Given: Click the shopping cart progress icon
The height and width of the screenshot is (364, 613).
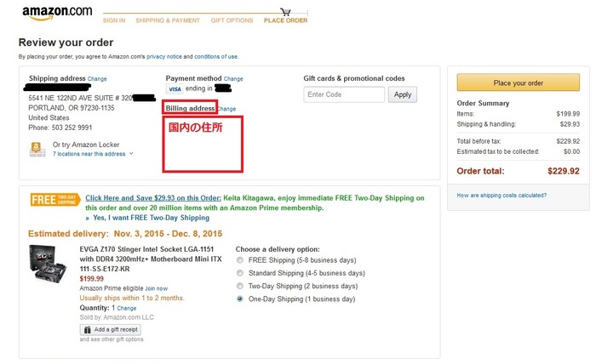Looking at the screenshot, I should 285,12.
